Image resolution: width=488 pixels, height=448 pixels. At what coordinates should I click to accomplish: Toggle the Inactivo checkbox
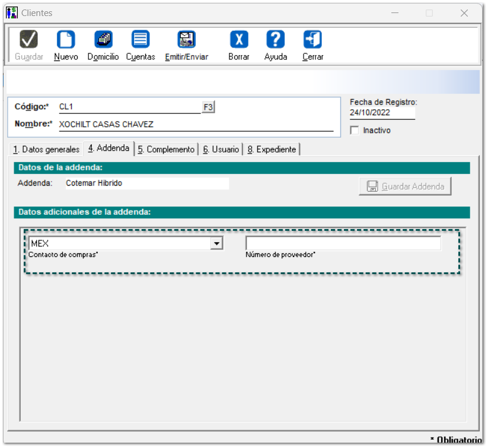point(355,131)
